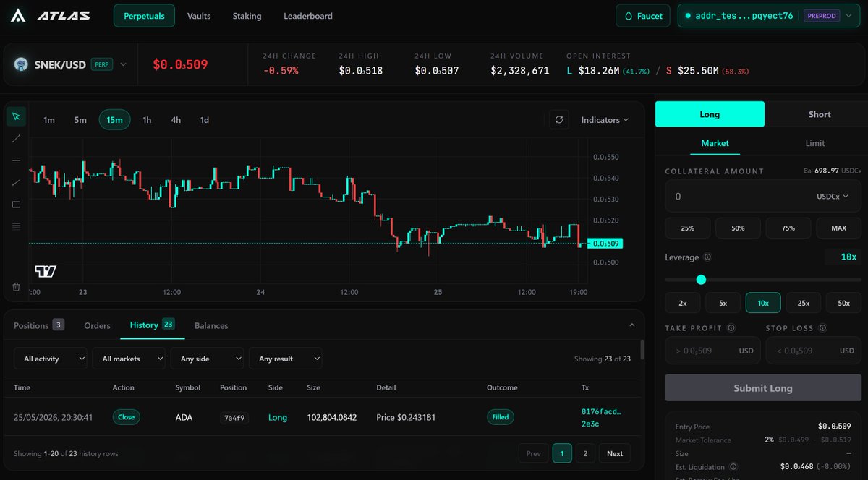This screenshot has width=868, height=480.
Task: Switch to the Positions tab
Action: pos(39,325)
